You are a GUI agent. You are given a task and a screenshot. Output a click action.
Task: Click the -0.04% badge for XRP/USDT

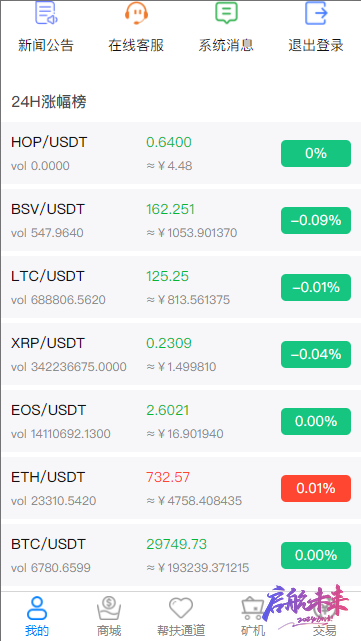click(x=316, y=354)
